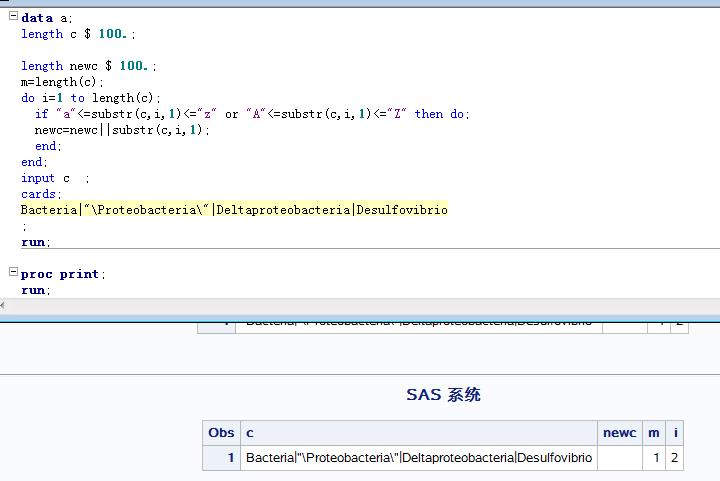Click the 'newc=newc||substr(c,i,1);' line
This screenshot has height=481, width=720.
coord(122,130)
